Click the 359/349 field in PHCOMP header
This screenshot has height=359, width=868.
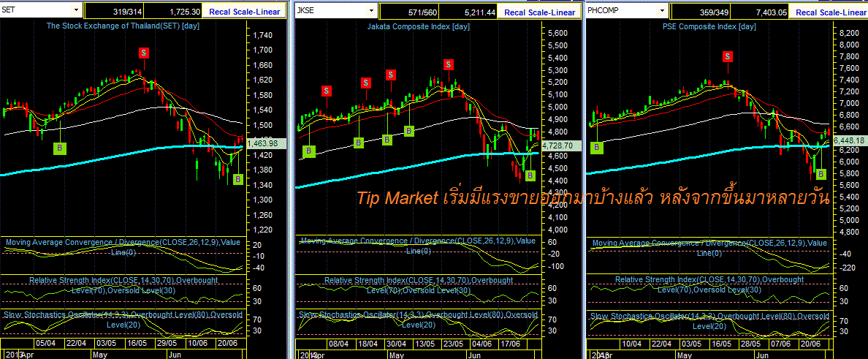(702, 12)
